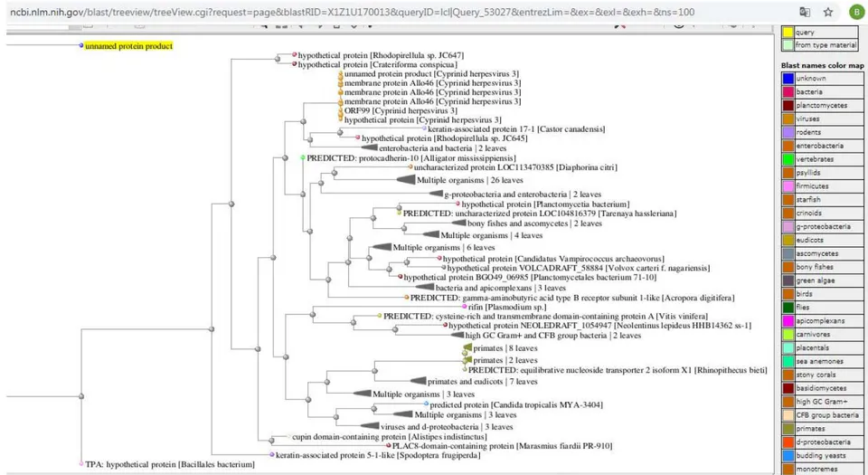Click the leaf dot of keratin-associated protein 17-1 [Castor canadensis]
This screenshot has width=868, height=475.
click(x=424, y=129)
